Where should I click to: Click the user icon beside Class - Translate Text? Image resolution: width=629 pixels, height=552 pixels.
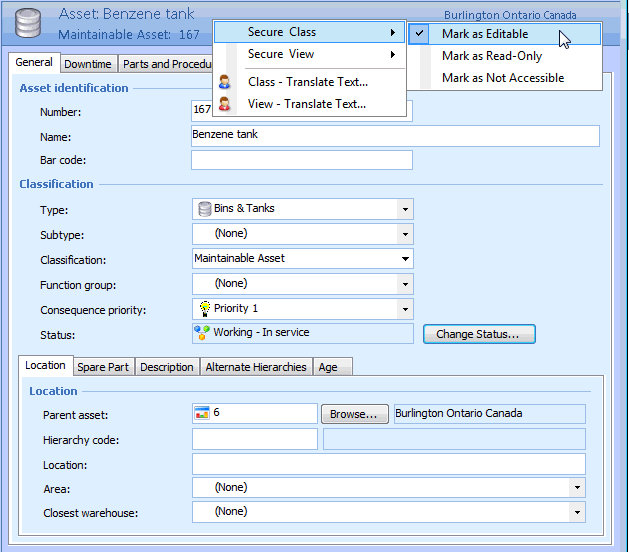225,82
